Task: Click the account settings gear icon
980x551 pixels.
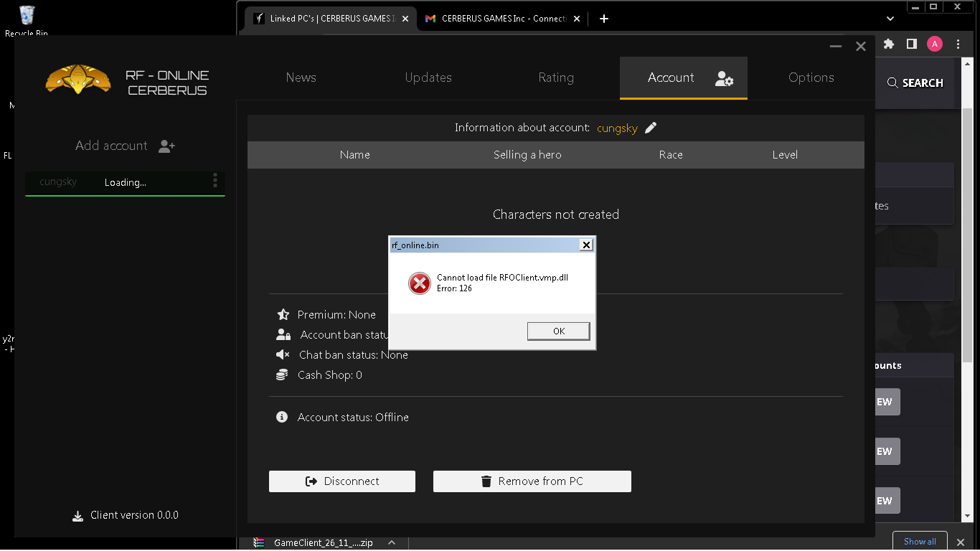Action: 724,78
